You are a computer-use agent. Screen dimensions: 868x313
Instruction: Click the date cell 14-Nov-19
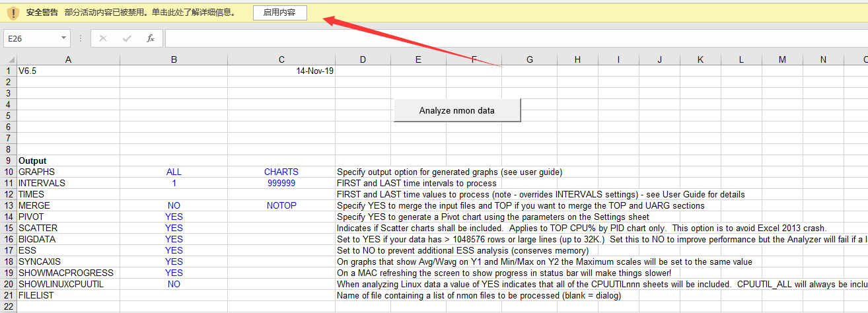point(281,71)
